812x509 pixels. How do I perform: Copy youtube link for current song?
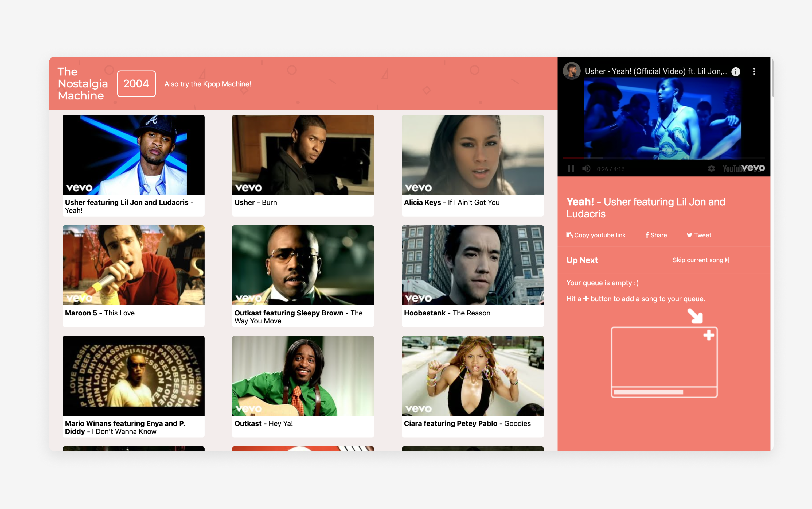pos(596,235)
